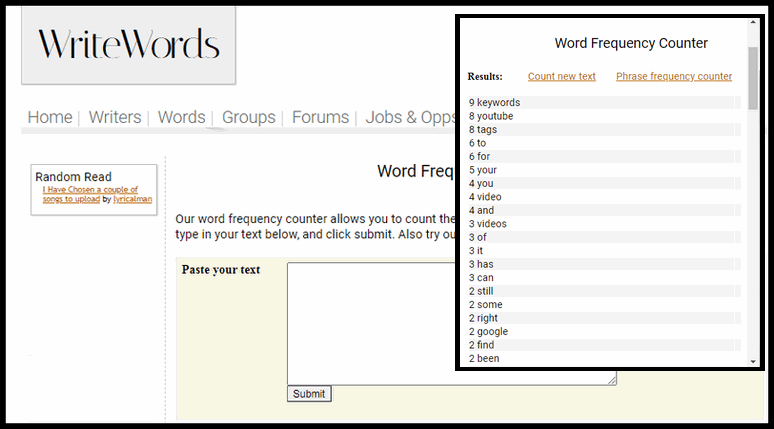Visit lyricalman author link

tap(133, 199)
